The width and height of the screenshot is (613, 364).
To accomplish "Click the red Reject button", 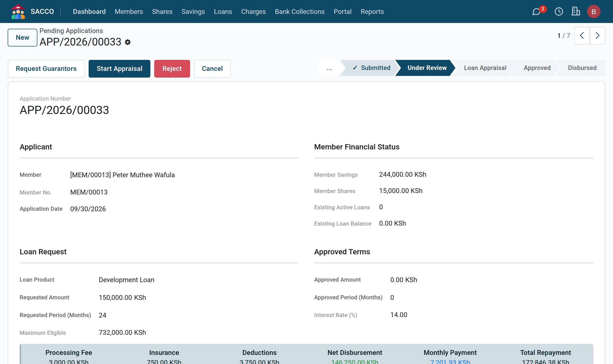I will click(172, 69).
